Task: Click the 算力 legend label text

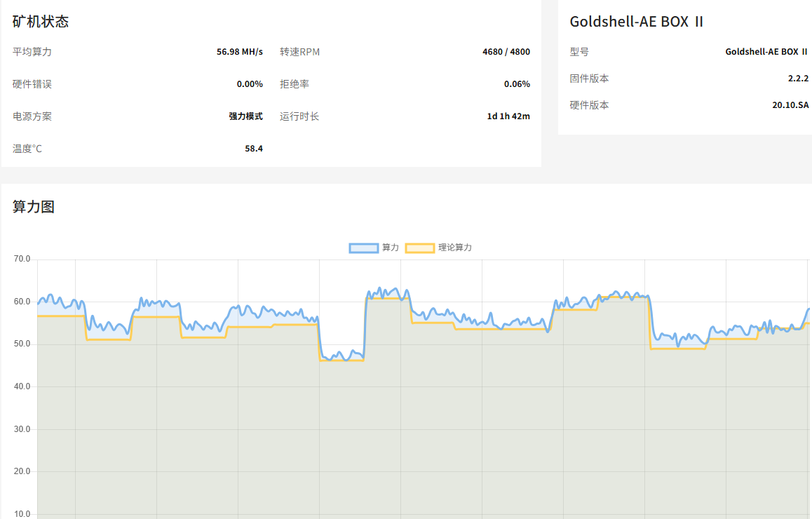Action: (x=391, y=248)
